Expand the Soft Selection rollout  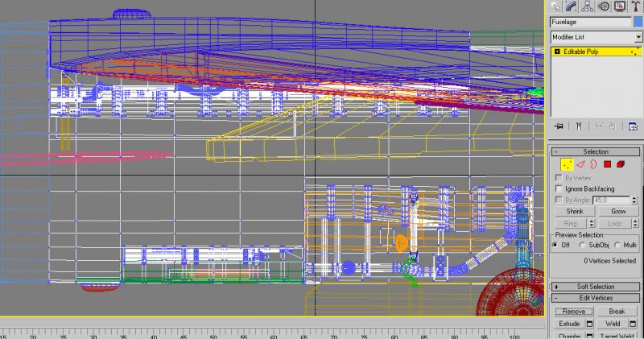(x=596, y=287)
